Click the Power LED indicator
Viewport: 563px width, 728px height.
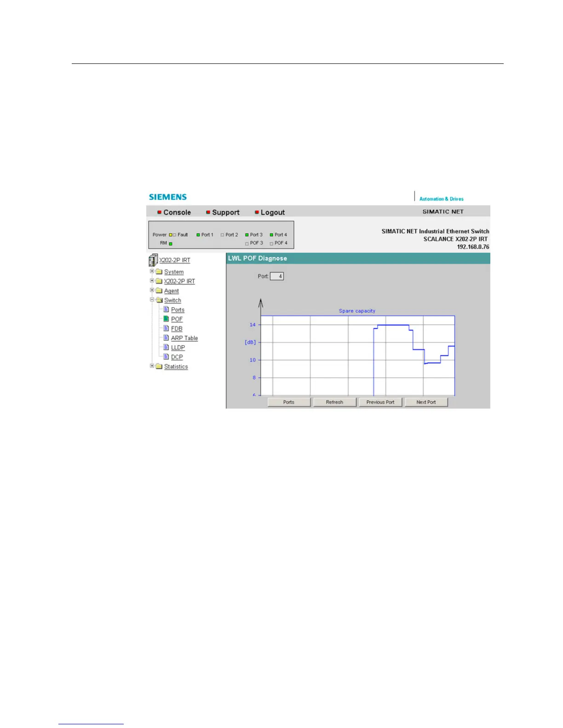tap(170, 235)
